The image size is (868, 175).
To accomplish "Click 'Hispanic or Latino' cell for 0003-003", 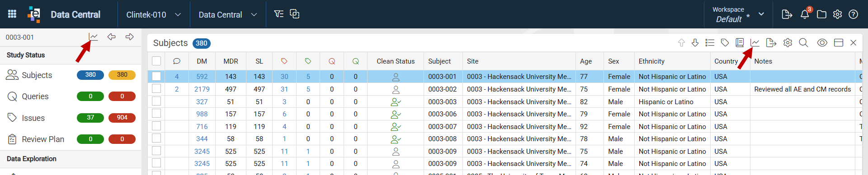I will click(x=665, y=102).
